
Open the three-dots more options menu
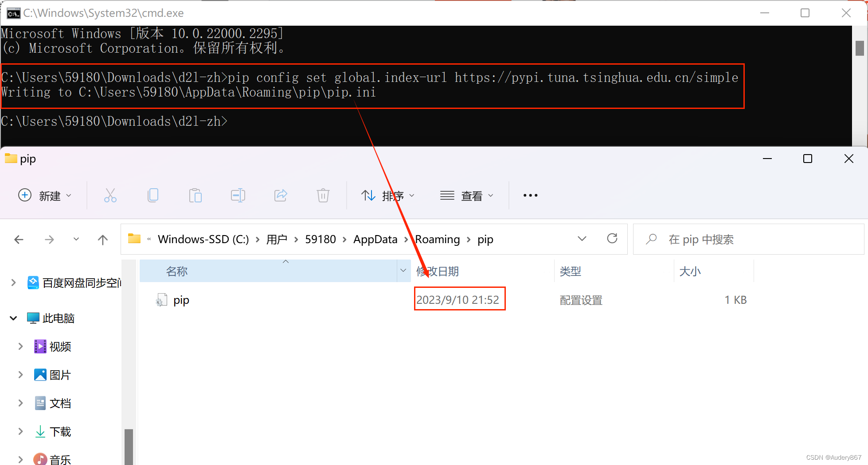click(530, 195)
